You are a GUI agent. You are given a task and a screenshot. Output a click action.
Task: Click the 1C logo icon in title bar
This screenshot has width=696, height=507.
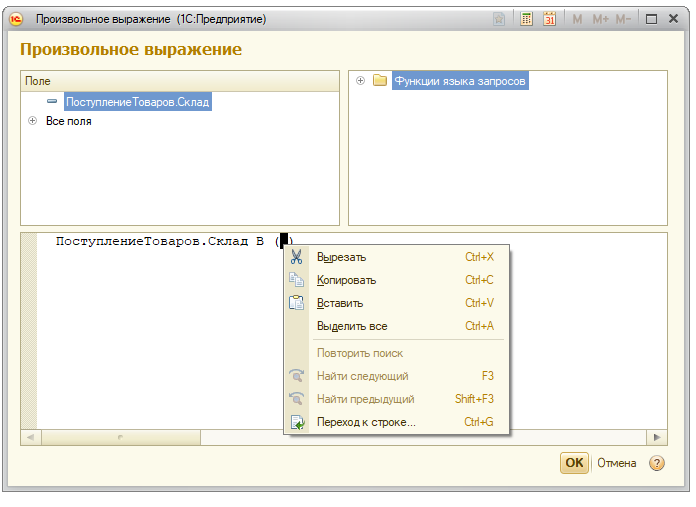coord(16,19)
